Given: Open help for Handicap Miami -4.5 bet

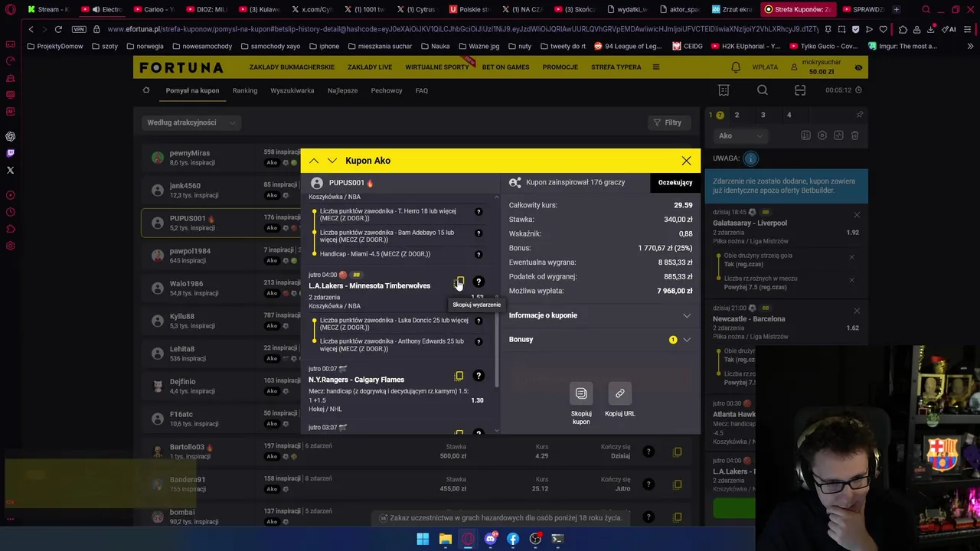Looking at the screenshot, I should [x=479, y=254].
